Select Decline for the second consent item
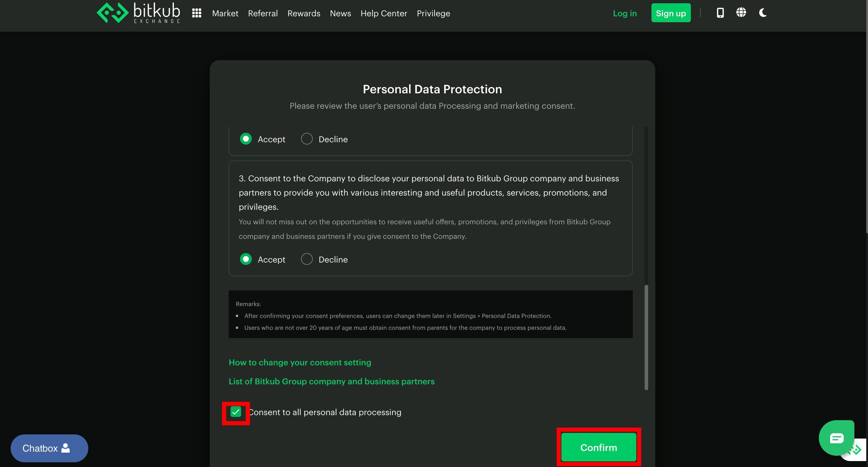Screen dimensions: 868x467 307,139
